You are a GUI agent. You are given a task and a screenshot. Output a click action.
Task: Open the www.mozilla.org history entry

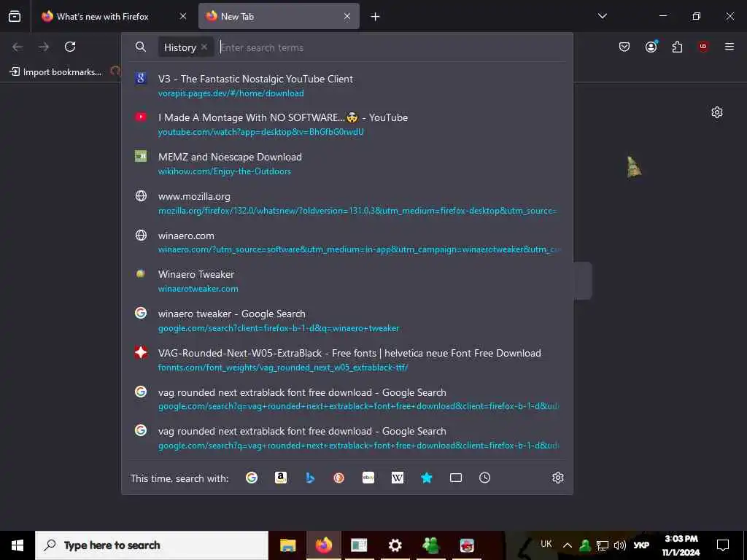[347, 203]
